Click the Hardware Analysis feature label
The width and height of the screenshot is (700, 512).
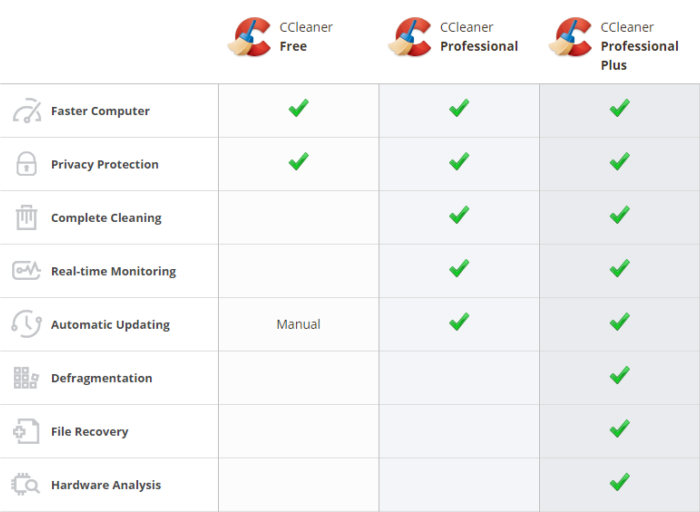click(106, 485)
